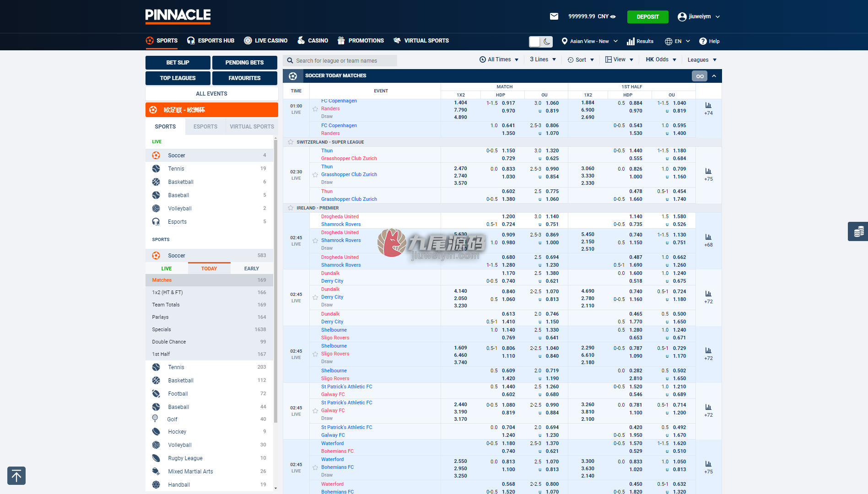The height and width of the screenshot is (494, 868).
Task: Open the floating coins bet slip icon
Action: click(858, 231)
